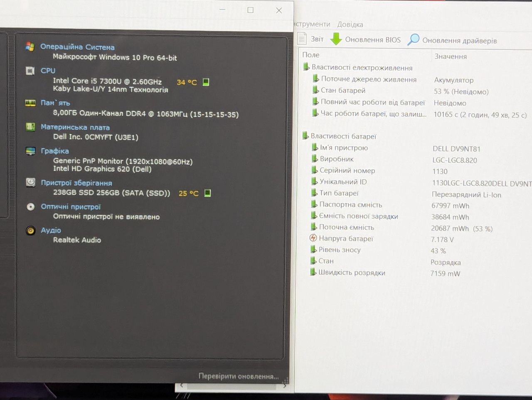Click the value Розрядка
This screenshot has width=532, height=400.
pos(446,263)
